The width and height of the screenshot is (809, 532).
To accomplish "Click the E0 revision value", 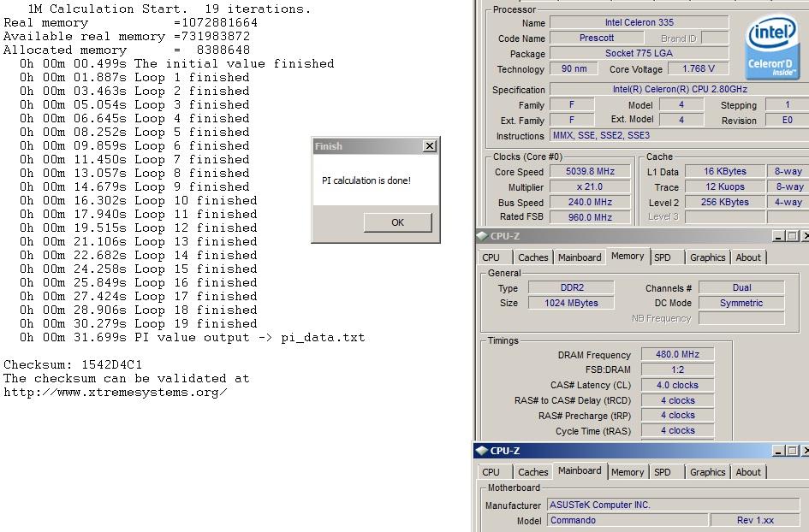I will tap(787, 120).
